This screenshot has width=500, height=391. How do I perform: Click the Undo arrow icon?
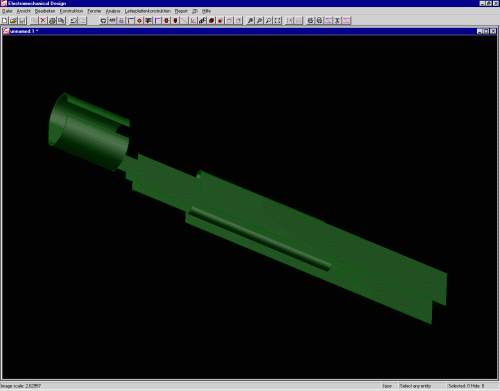73,21
